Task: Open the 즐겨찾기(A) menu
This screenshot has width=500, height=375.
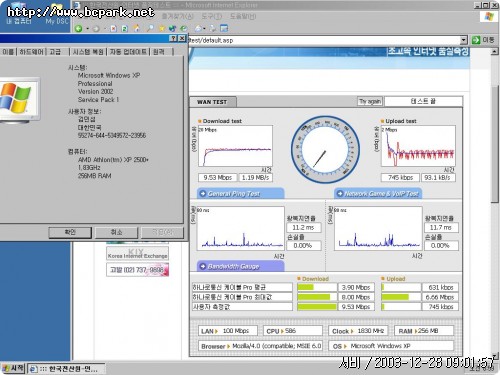Action: tap(177, 16)
